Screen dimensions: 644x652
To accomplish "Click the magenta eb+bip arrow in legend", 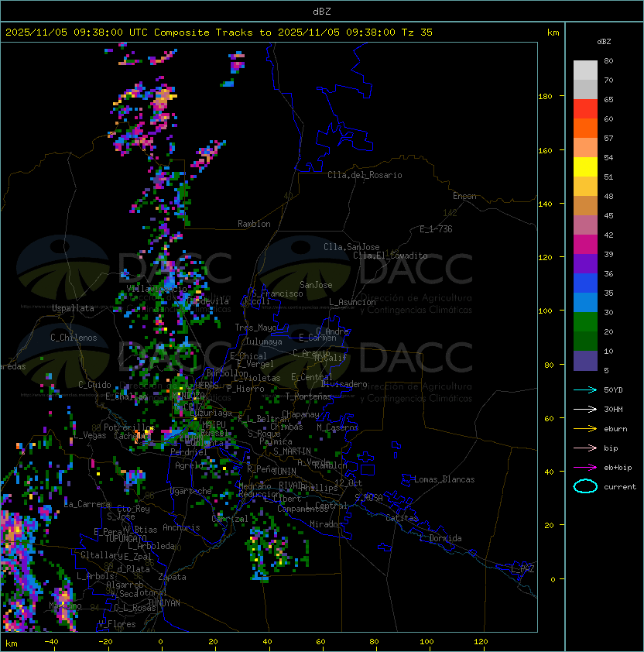I will click(x=585, y=468).
